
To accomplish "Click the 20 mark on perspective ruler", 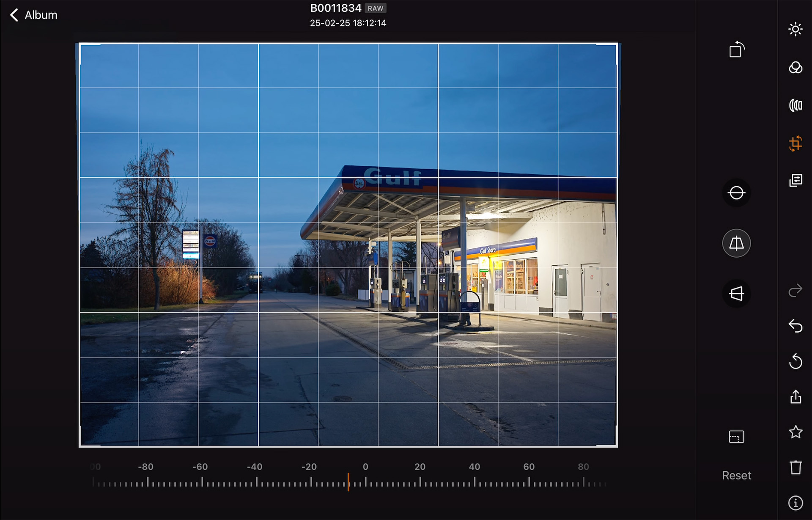I will coord(420,481).
